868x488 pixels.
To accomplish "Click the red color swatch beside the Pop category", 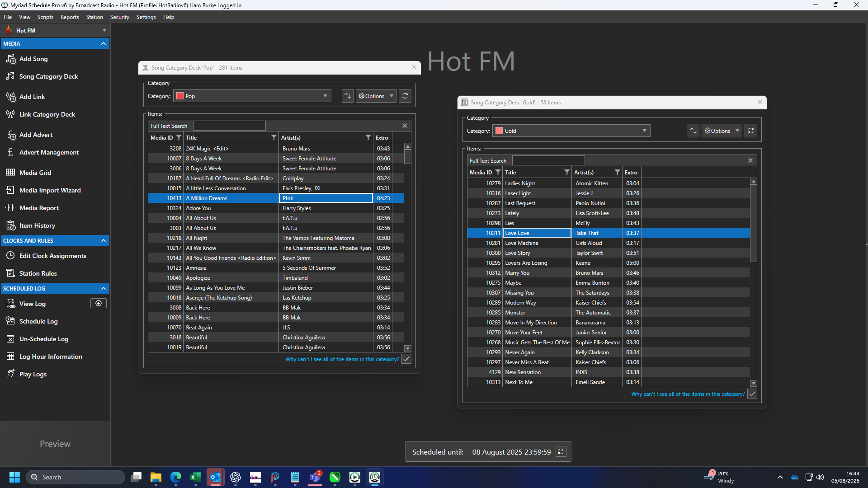I will (x=179, y=95).
